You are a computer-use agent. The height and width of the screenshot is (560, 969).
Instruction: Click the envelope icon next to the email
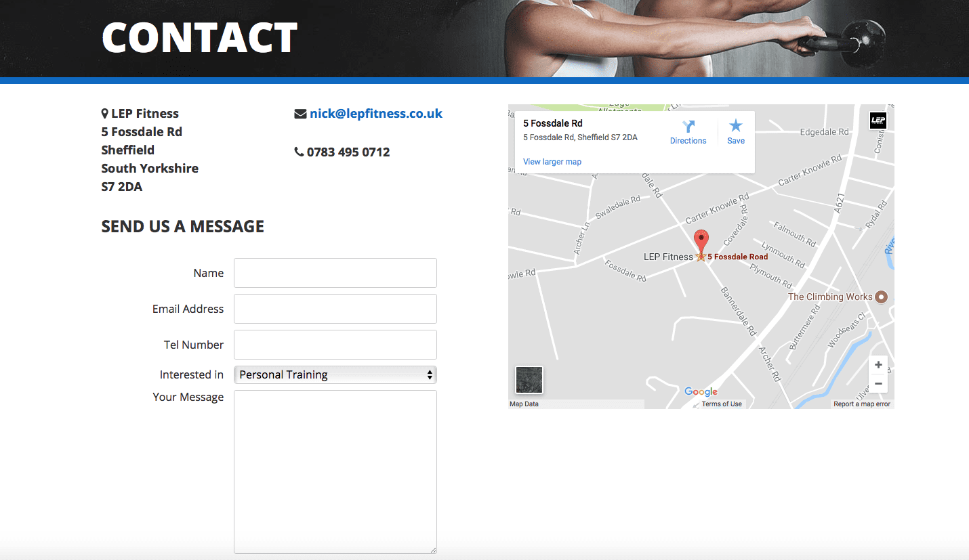(x=300, y=114)
